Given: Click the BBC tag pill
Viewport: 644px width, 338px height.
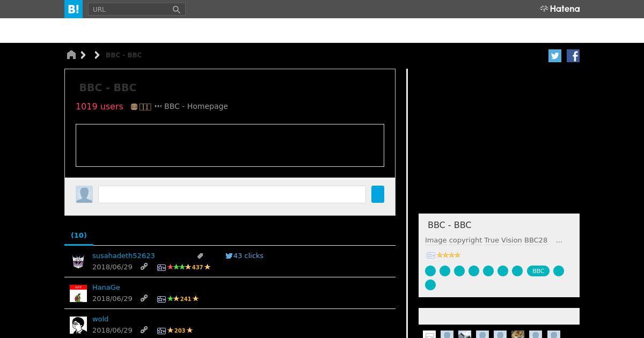Looking at the screenshot, I should pyautogui.click(x=538, y=271).
